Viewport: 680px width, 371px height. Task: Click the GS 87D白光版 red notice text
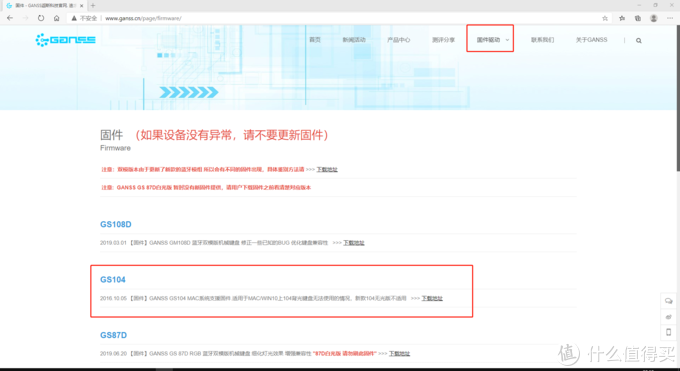(206, 187)
